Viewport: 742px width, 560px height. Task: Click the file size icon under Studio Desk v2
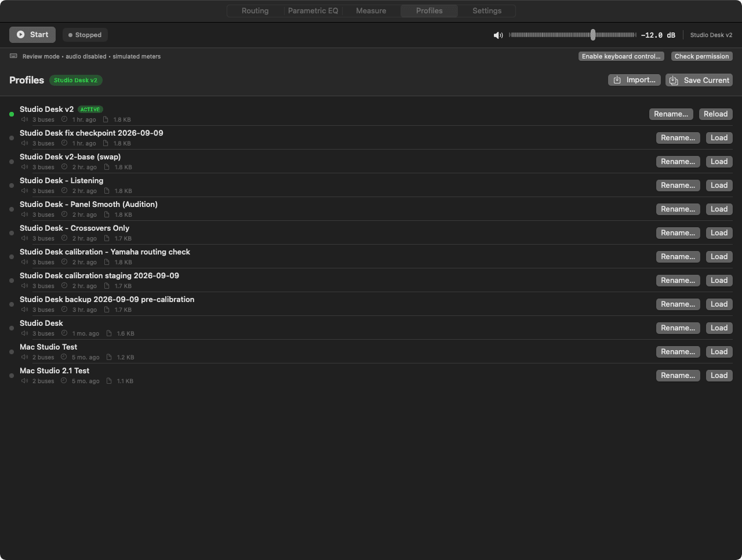(x=106, y=119)
